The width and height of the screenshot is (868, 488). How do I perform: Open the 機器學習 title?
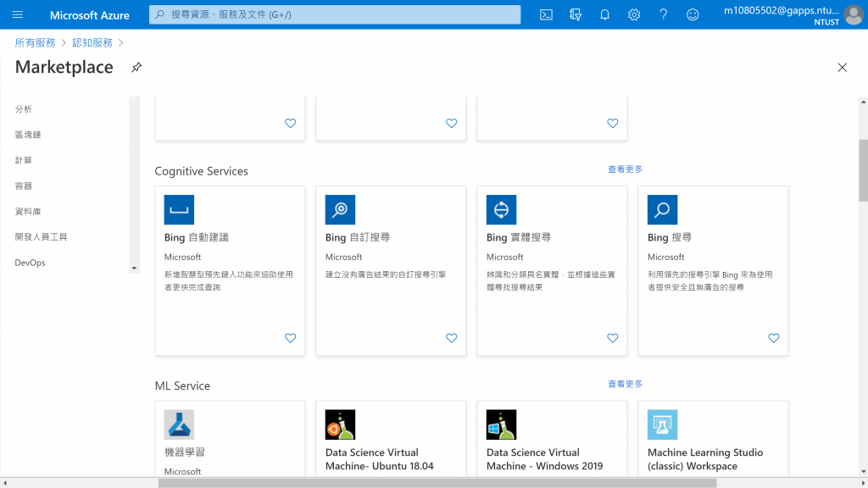(184, 452)
